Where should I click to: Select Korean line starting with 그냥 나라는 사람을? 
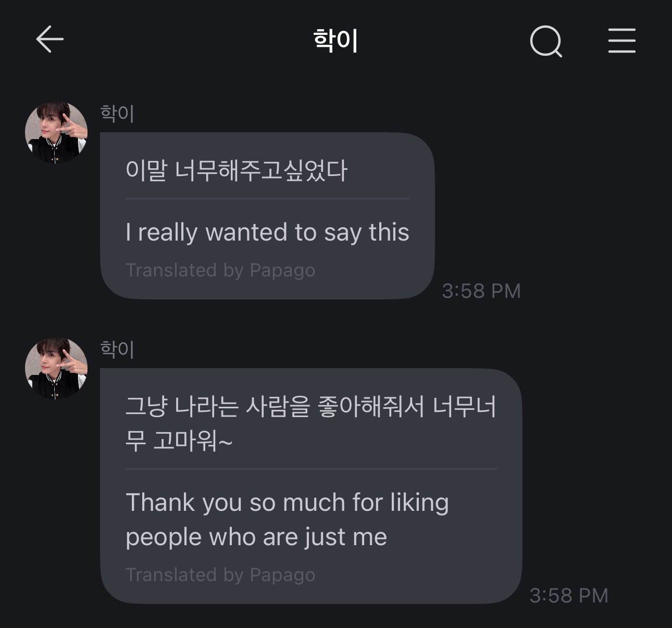pos(310,407)
